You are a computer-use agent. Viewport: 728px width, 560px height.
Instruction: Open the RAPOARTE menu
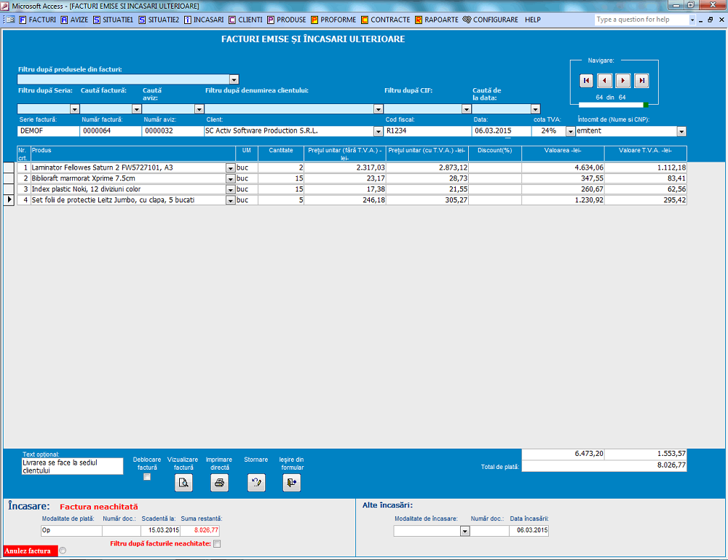pos(436,20)
